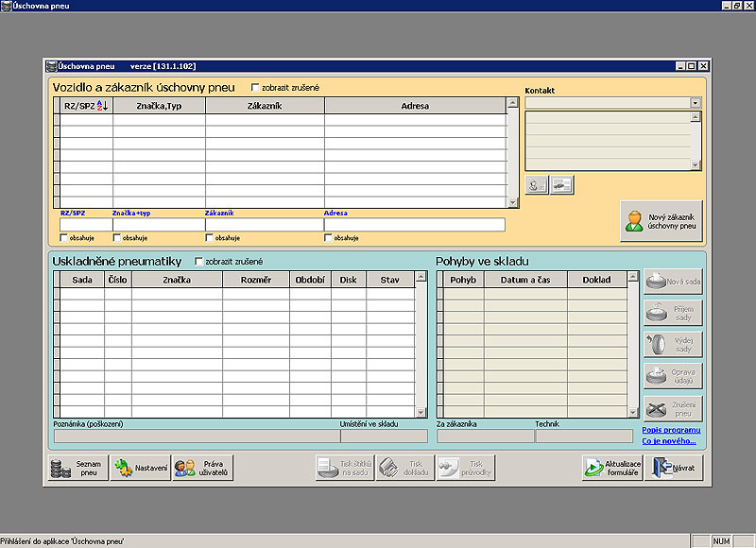Enable obsahuje under Adresa filter

click(328, 238)
